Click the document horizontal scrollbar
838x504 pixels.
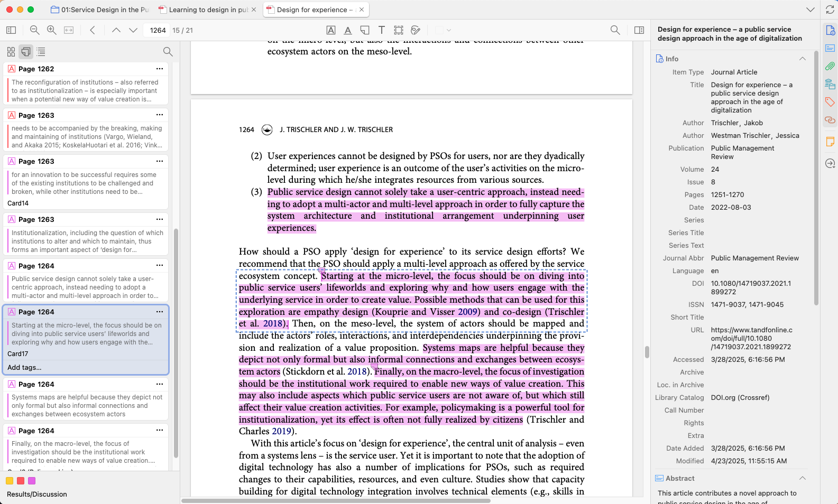coord(336,500)
